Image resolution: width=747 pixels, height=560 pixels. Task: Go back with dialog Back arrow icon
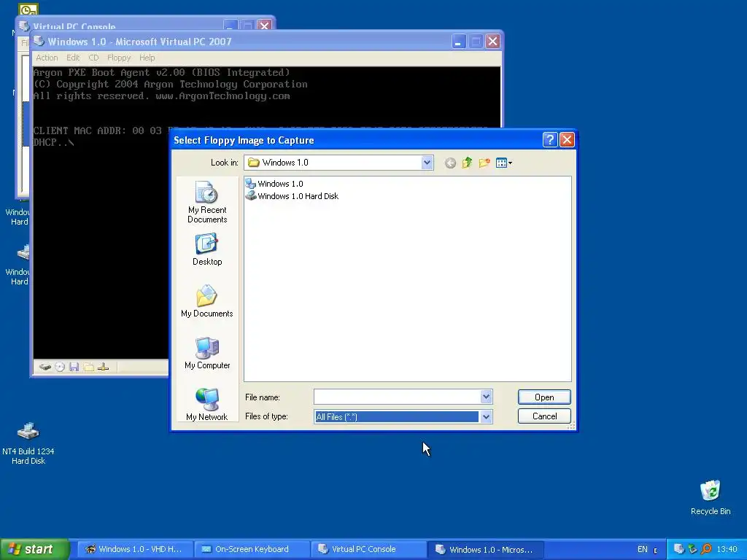tap(450, 163)
